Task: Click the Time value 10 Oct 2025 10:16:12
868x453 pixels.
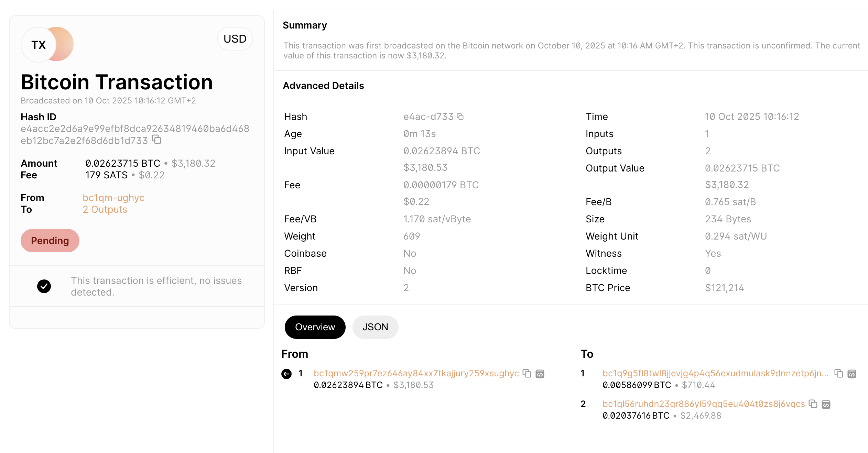Action: click(752, 117)
